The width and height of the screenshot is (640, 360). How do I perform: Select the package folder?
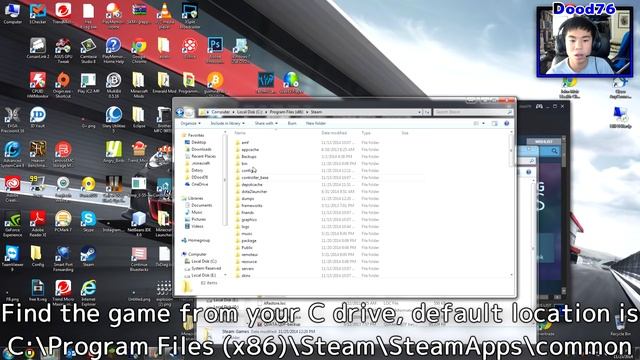click(249, 240)
